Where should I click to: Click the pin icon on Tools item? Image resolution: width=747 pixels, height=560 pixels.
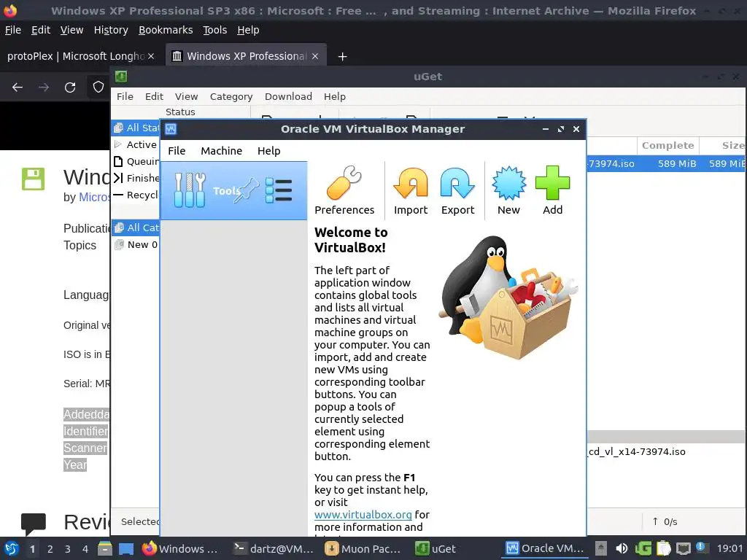247,190
